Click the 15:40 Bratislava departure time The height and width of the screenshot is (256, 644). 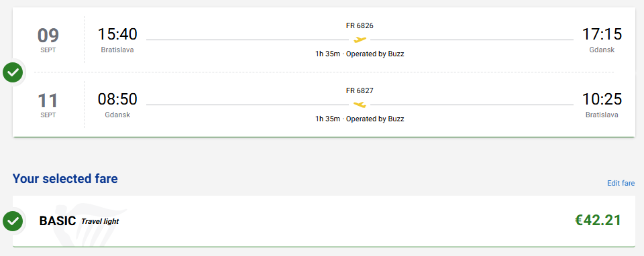pos(117,34)
